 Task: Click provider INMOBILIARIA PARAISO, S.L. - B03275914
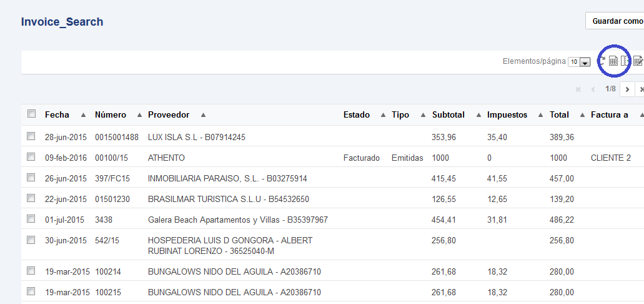[227, 178]
